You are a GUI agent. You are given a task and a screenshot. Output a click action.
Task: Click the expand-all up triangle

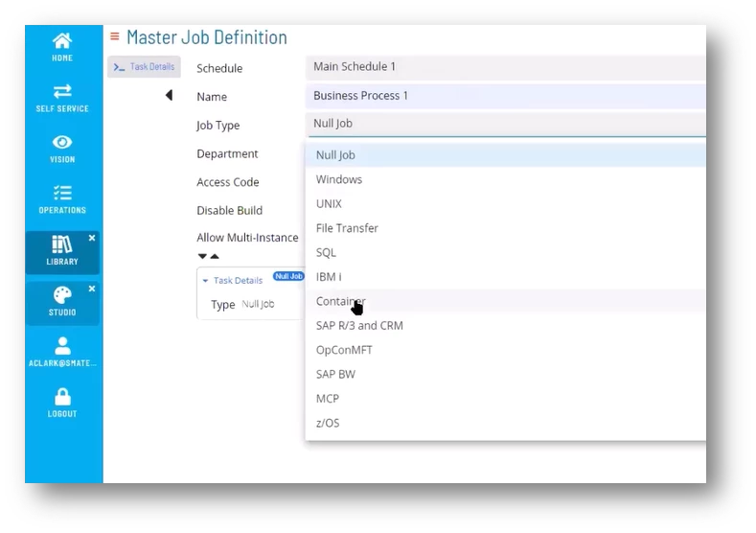tap(215, 256)
